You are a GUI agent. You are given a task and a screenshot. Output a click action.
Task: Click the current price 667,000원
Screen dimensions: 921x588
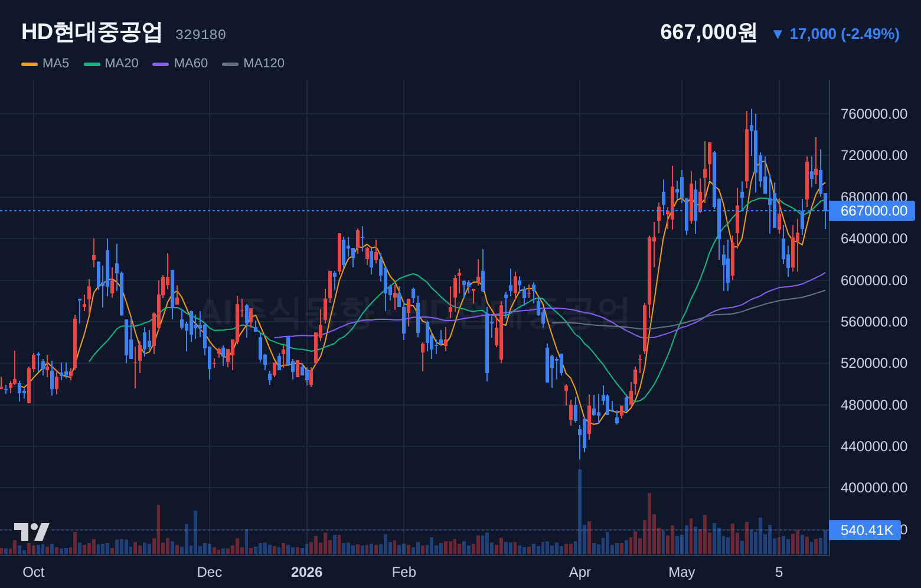click(708, 32)
